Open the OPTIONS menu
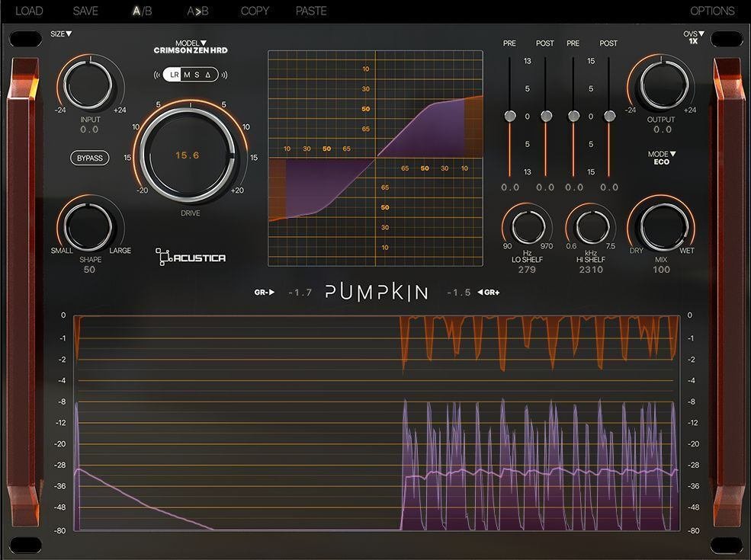Viewport: 751px width, 560px height. [712, 11]
